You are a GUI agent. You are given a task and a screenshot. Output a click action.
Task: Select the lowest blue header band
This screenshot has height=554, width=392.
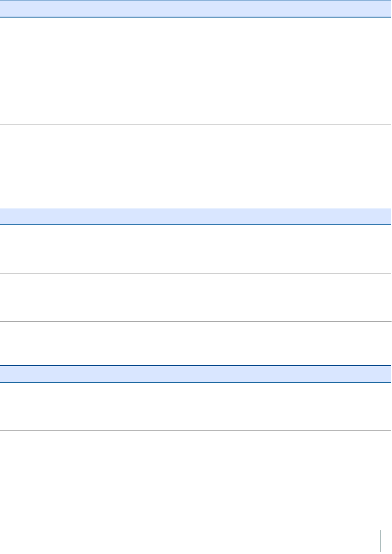[196, 374]
